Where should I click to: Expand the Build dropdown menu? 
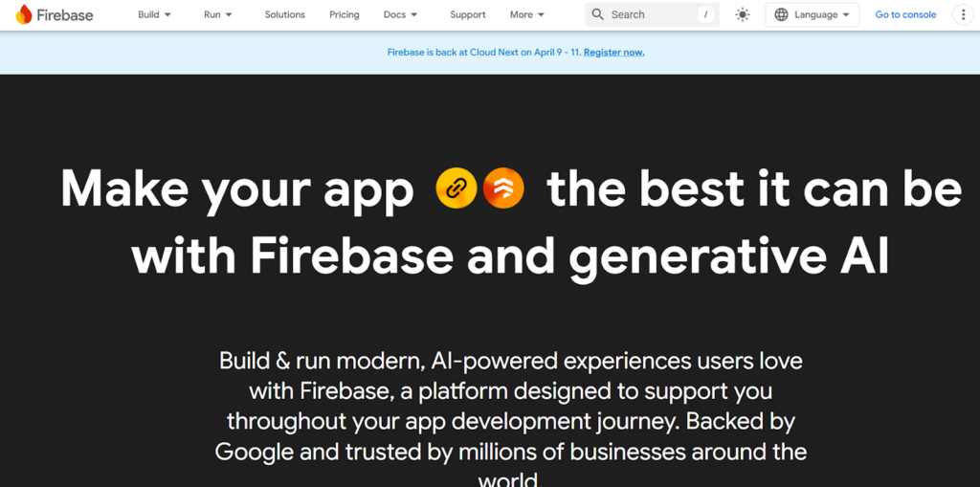[154, 15]
